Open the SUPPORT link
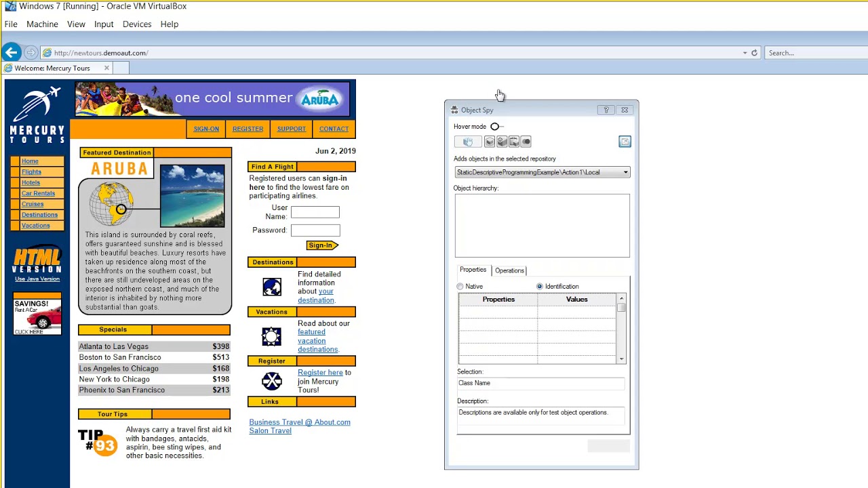 click(292, 129)
